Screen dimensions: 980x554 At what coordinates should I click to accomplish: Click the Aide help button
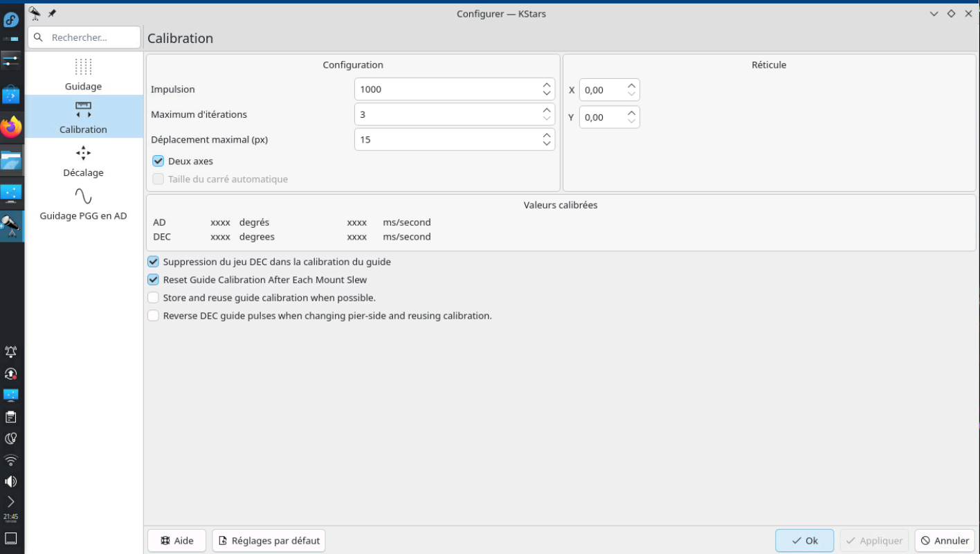pos(176,541)
